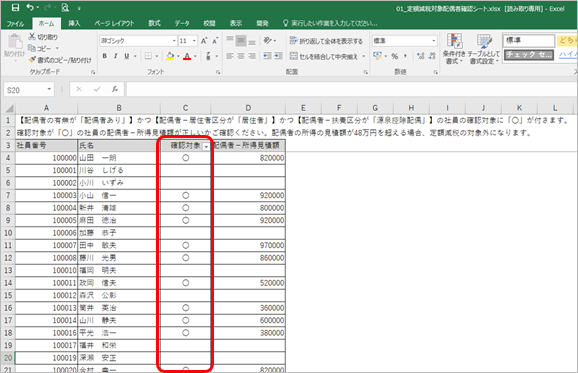Apply percent style format
This screenshot has height=373, width=578.
[x=394, y=56]
